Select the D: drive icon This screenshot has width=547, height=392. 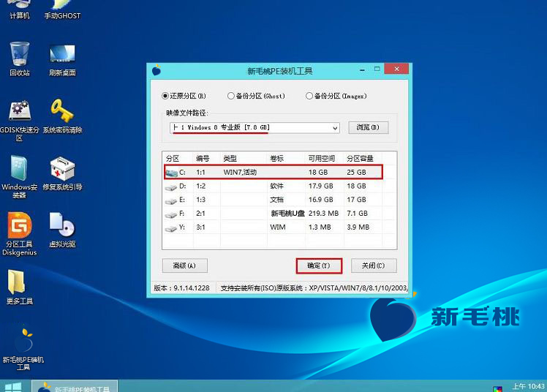click(171, 187)
